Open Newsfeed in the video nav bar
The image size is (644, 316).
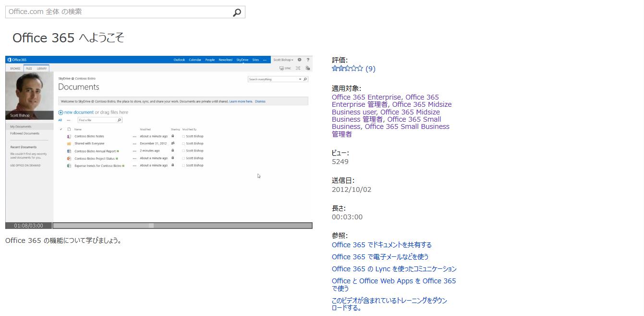(x=225, y=60)
